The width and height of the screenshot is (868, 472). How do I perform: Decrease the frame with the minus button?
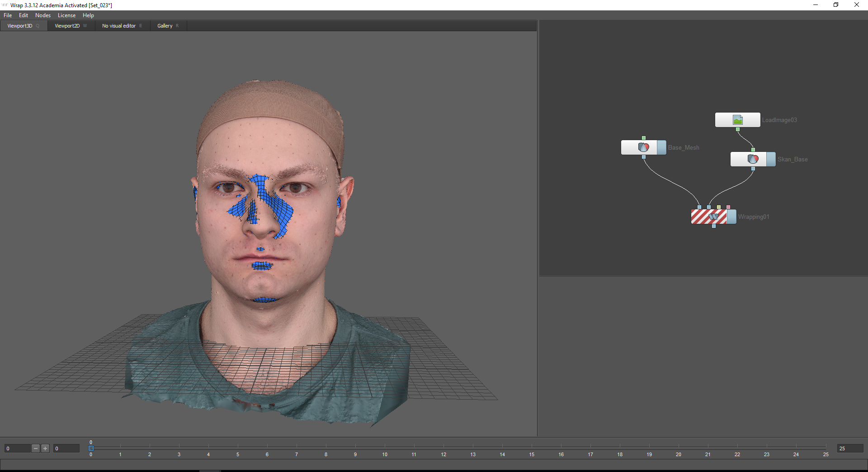(36, 448)
